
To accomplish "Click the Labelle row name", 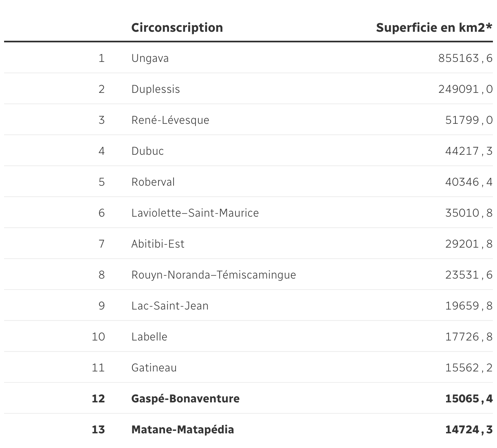I will [149, 337].
